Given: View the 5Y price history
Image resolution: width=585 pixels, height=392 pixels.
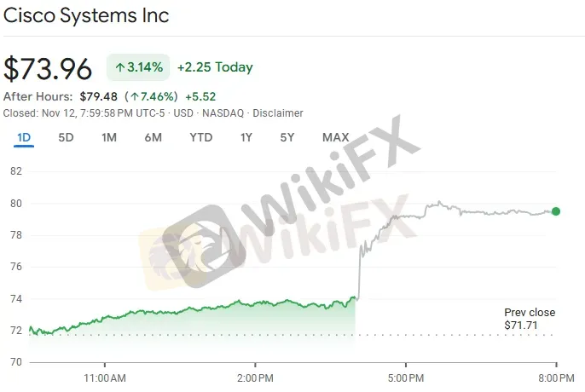Looking at the screenshot, I should click(287, 137).
